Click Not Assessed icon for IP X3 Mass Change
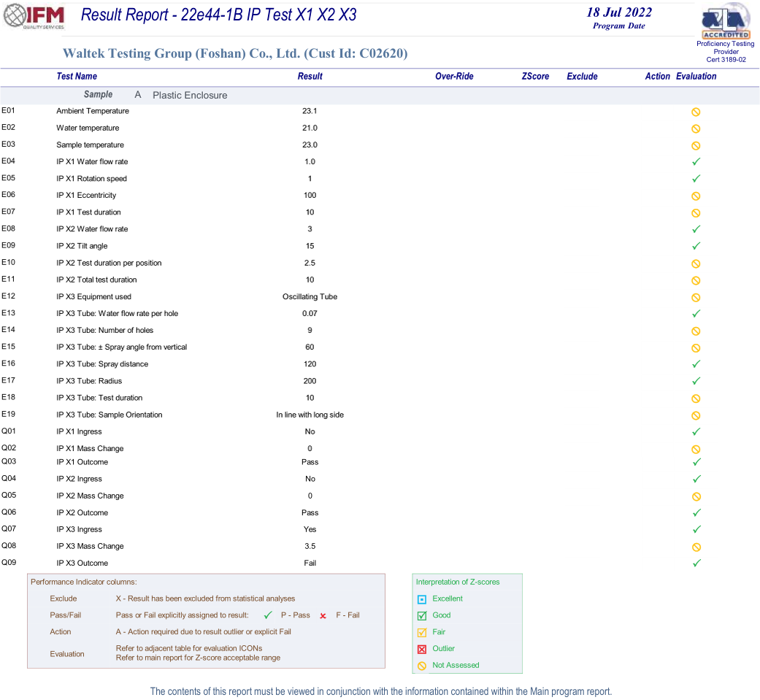Screen dimensions: 760x700 pyautogui.click(x=696, y=547)
